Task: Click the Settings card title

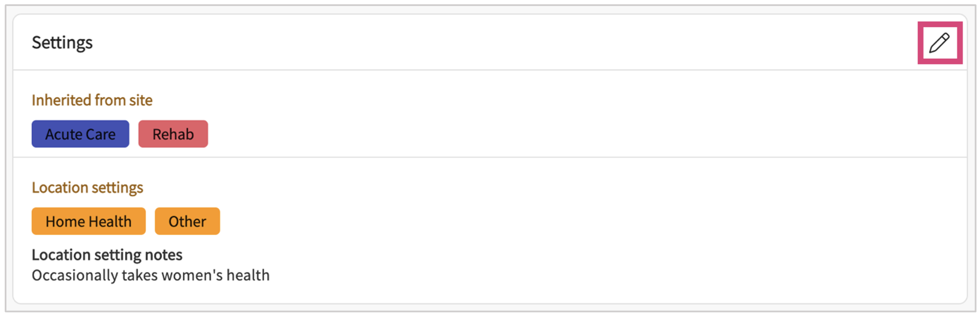Action: click(x=62, y=42)
